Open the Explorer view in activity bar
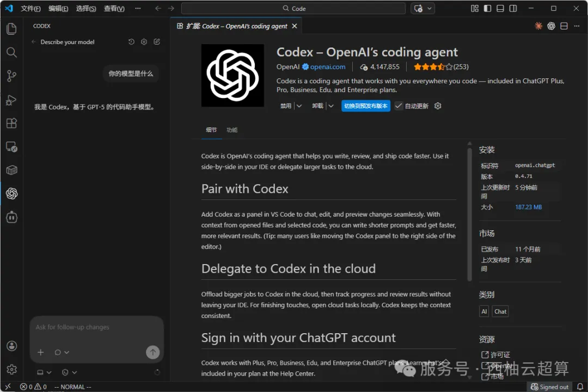588x392 pixels. pyautogui.click(x=11, y=29)
